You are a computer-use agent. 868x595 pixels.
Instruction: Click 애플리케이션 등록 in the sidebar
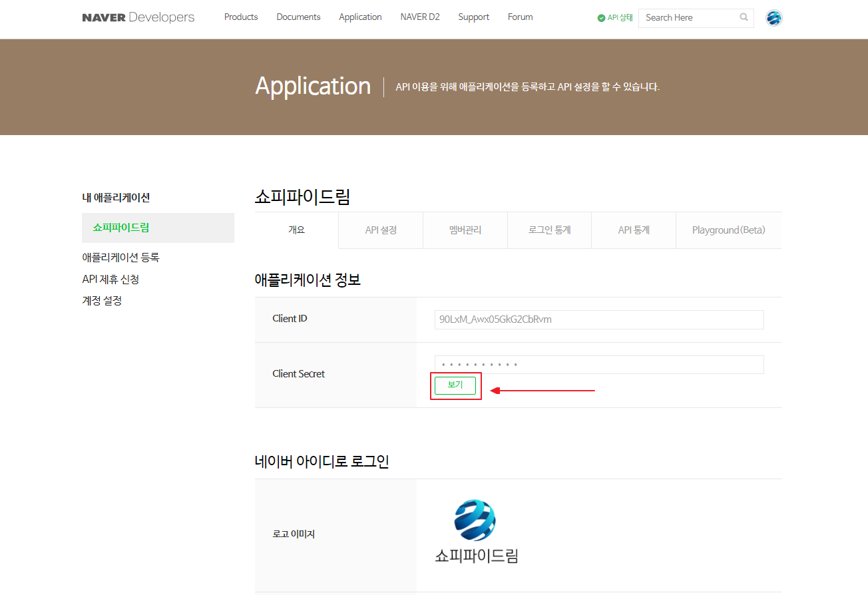coord(120,258)
